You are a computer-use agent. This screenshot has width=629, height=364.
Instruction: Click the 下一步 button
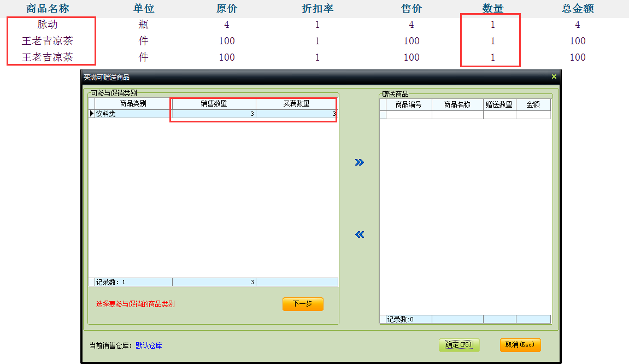pyautogui.click(x=302, y=304)
